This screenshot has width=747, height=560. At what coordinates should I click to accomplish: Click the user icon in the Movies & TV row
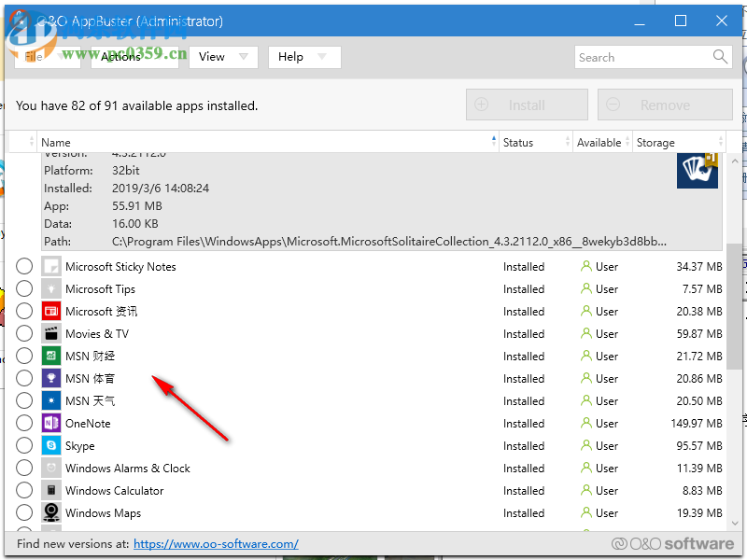coord(586,334)
